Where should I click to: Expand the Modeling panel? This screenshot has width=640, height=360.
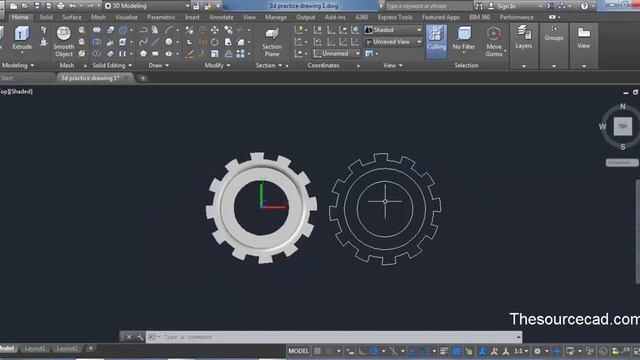[18, 65]
